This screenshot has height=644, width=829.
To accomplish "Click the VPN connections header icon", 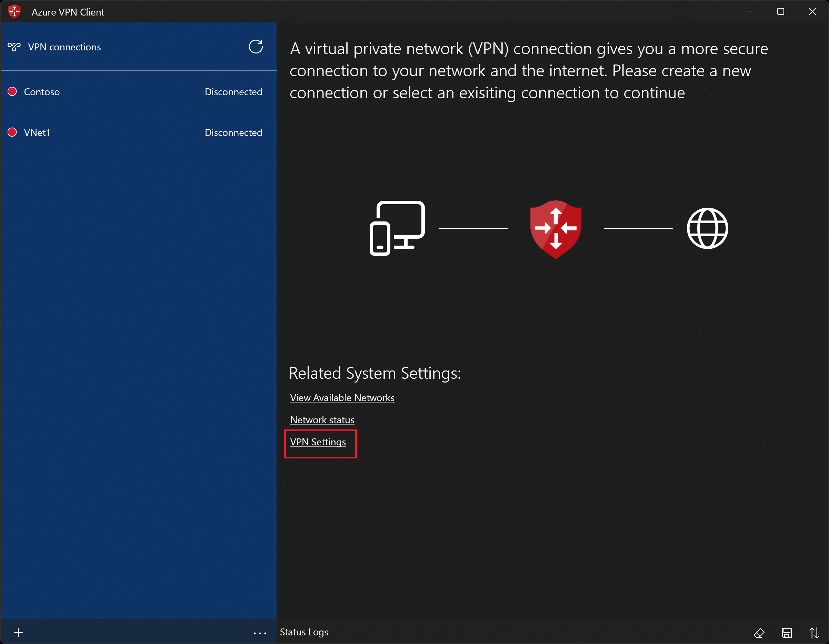I will [14, 47].
